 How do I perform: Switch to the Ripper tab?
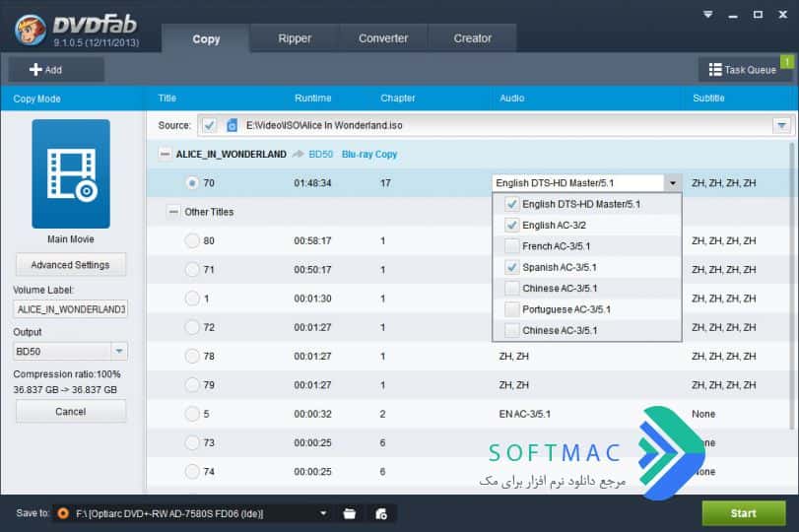pos(295,38)
